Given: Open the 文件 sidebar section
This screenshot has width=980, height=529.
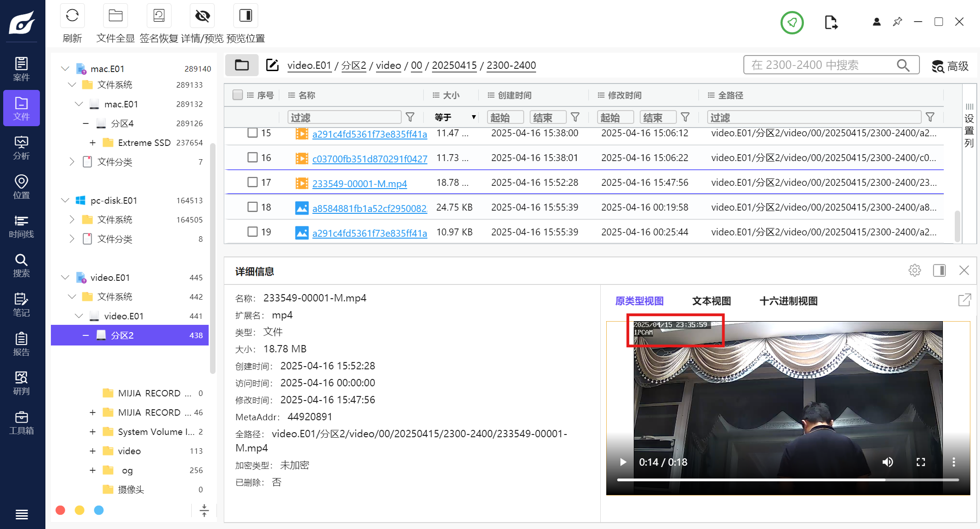Looking at the screenshot, I should pyautogui.click(x=22, y=108).
